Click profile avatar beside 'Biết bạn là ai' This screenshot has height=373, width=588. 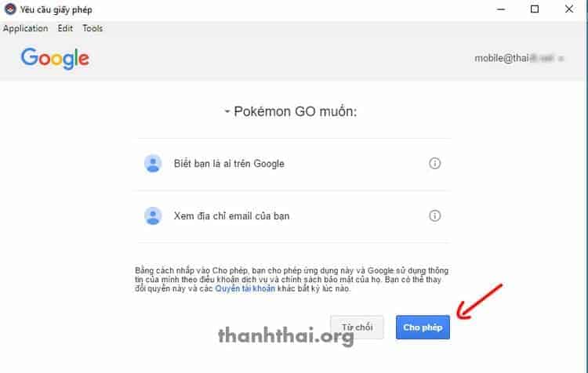[153, 164]
